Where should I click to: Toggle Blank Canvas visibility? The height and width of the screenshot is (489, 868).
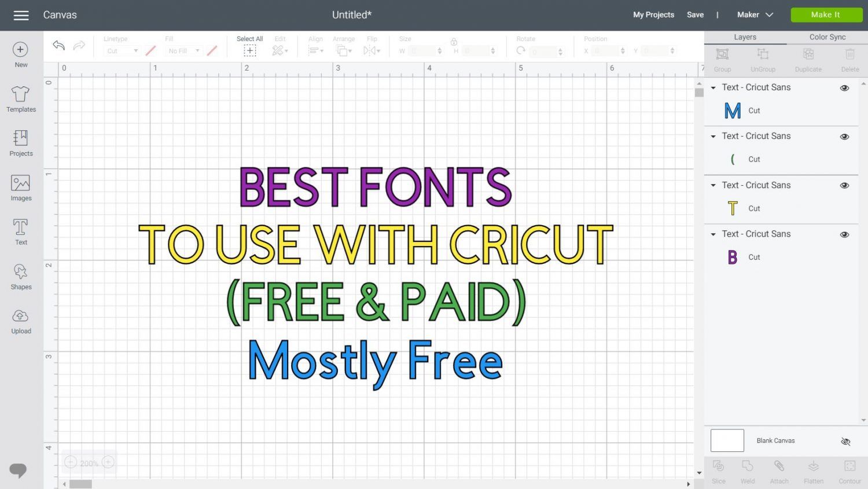[845, 442]
